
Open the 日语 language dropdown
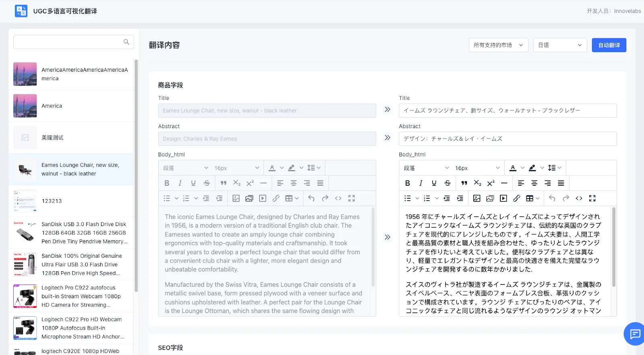pyautogui.click(x=560, y=45)
